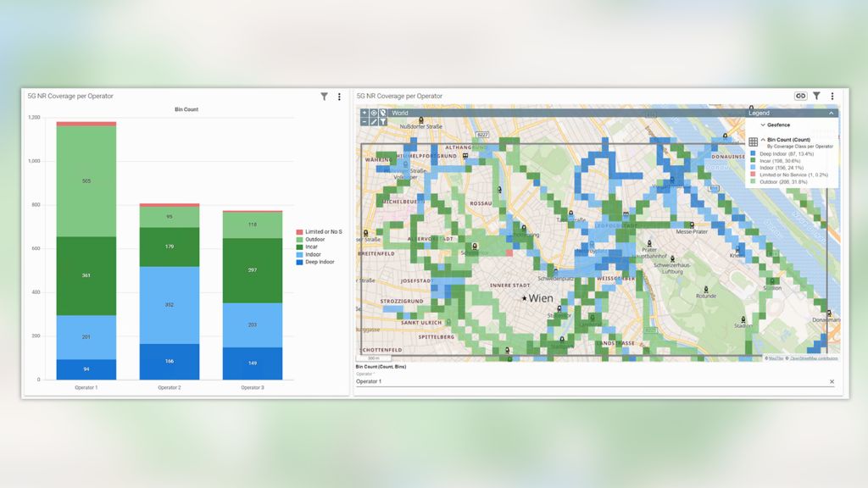This screenshot has height=488, width=868.
Task: Clear the Operator 1 selection
Action: [832, 381]
